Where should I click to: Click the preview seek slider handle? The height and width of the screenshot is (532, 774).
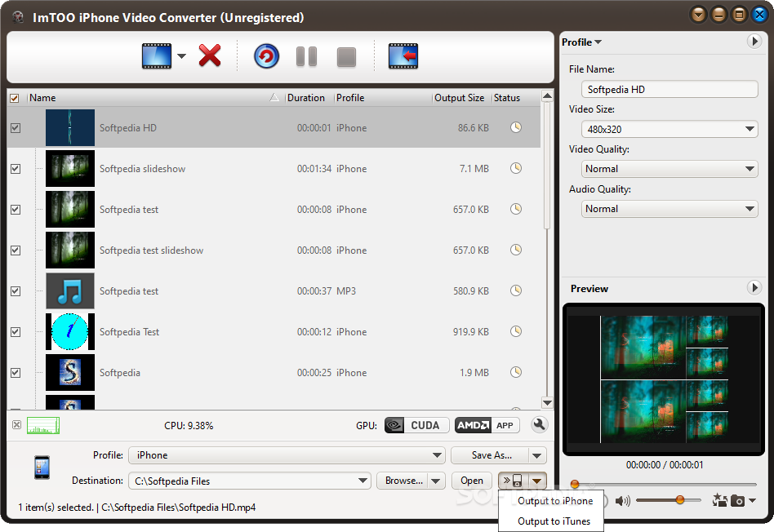575,484
